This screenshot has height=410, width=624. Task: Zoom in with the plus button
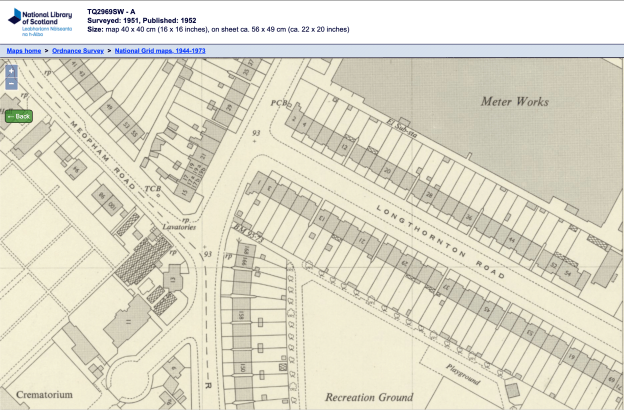tap(11, 72)
